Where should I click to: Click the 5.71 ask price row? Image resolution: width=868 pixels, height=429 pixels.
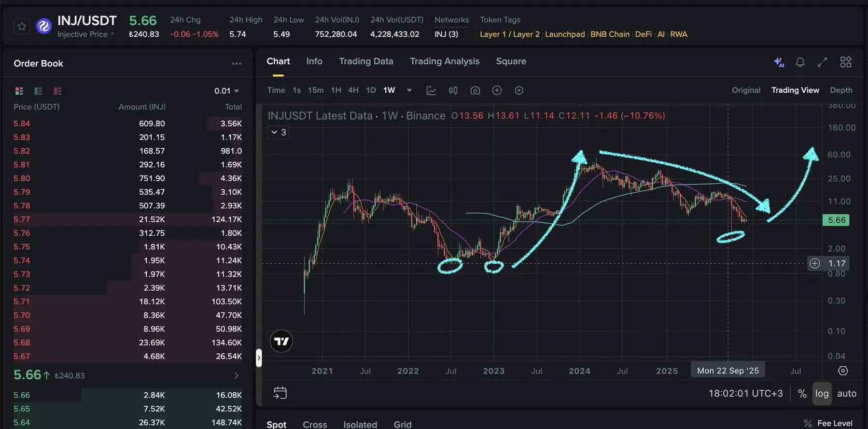128,302
